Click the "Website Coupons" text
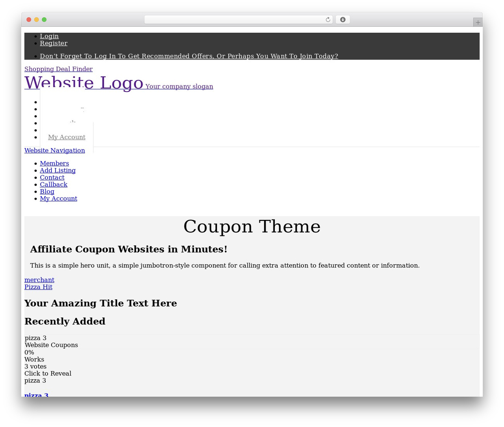Viewport: 504px width, 427px height. point(51,345)
